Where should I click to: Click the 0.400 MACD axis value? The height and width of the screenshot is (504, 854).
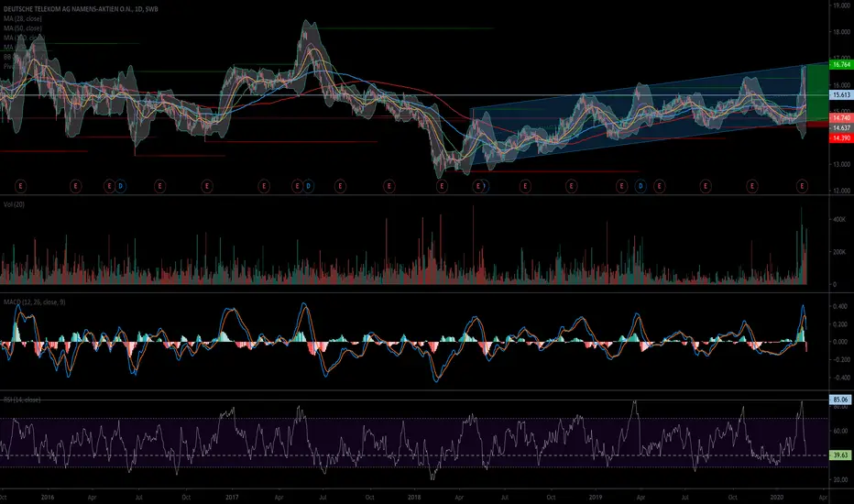839,307
